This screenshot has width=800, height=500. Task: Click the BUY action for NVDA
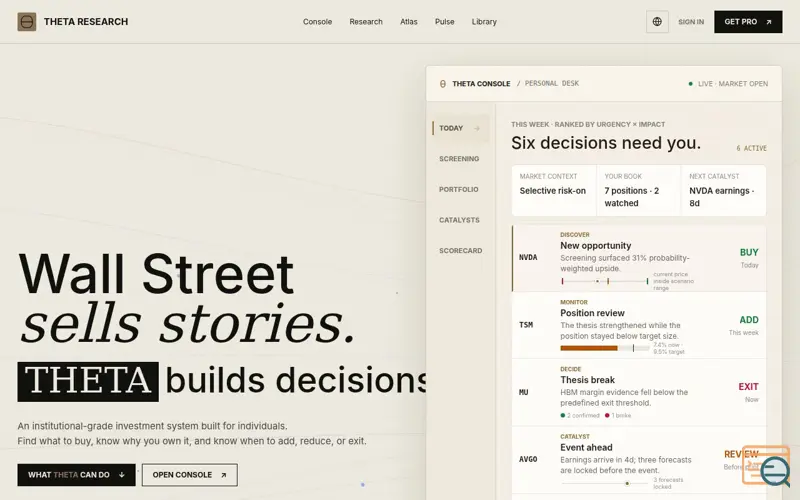point(749,253)
